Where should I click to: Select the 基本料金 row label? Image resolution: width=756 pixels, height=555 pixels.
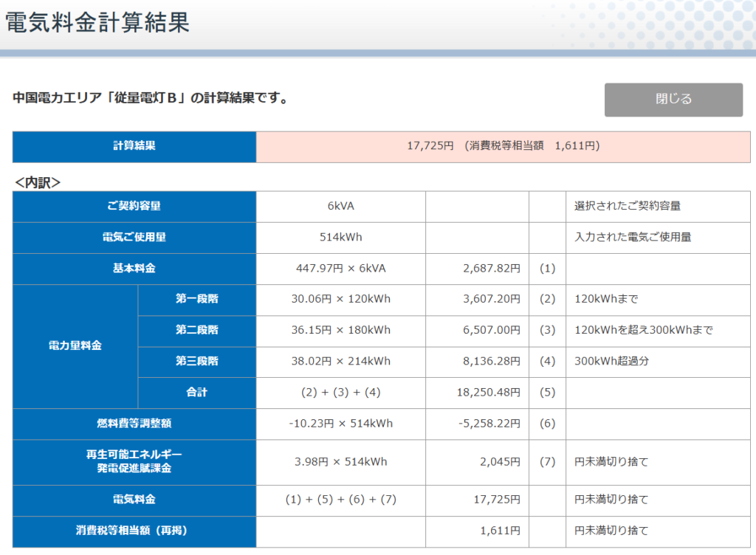pos(134,269)
